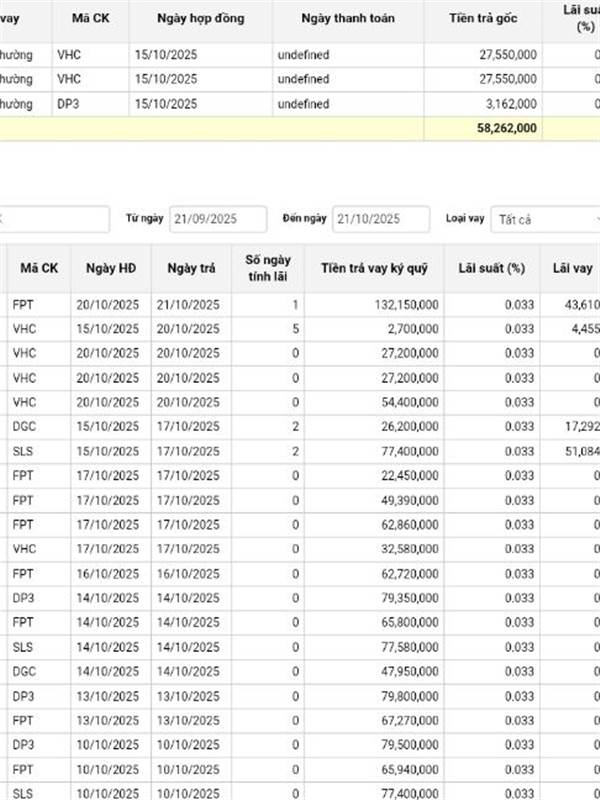This screenshot has height=800, width=600.
Task: Select the FPT amount 65,800,000
Action: (410, 622)
